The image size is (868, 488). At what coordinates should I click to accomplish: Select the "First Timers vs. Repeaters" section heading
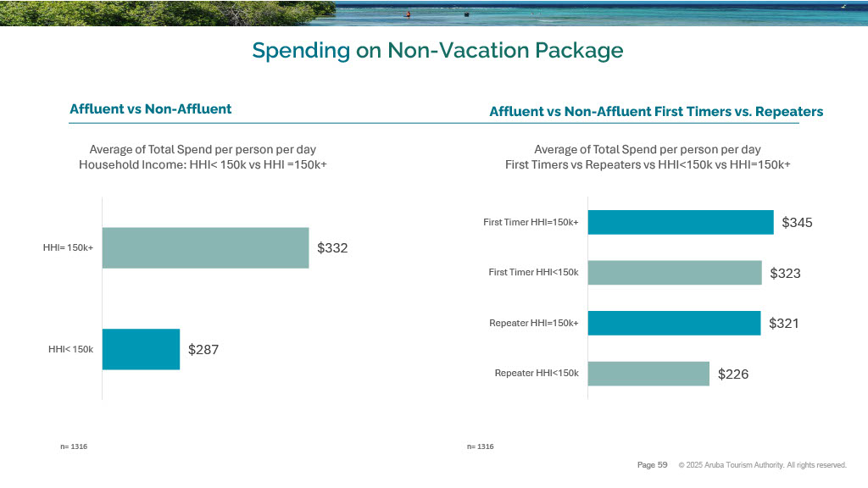(656, 112)
